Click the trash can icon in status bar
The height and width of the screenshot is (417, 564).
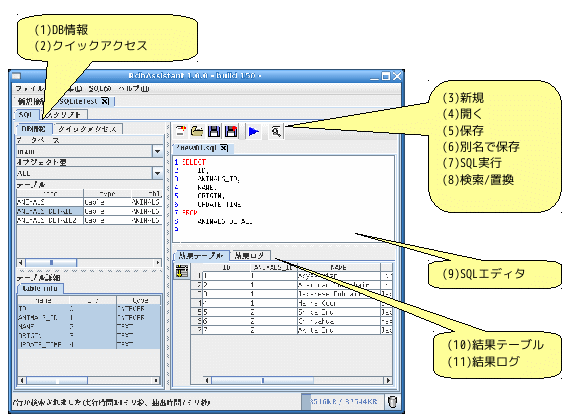coord(392,402)
